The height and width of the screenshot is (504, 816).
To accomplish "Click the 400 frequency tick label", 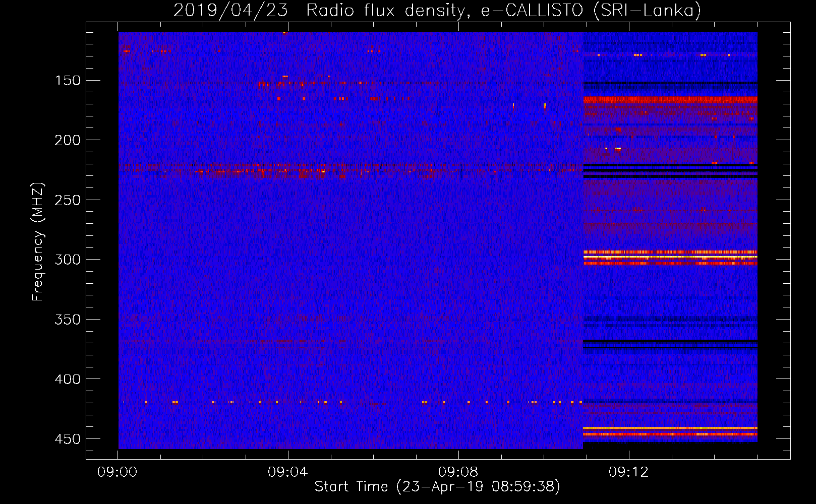I will click(x=68, y=379).
